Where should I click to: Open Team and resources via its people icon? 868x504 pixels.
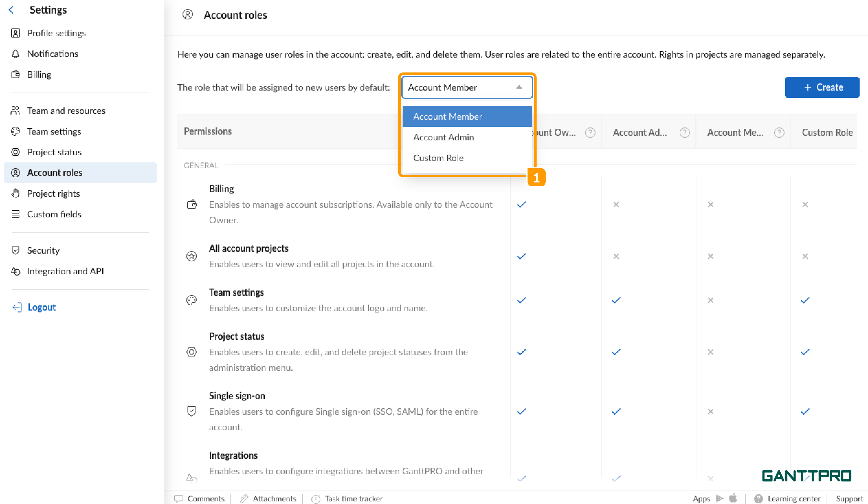[x=15, y=111]
